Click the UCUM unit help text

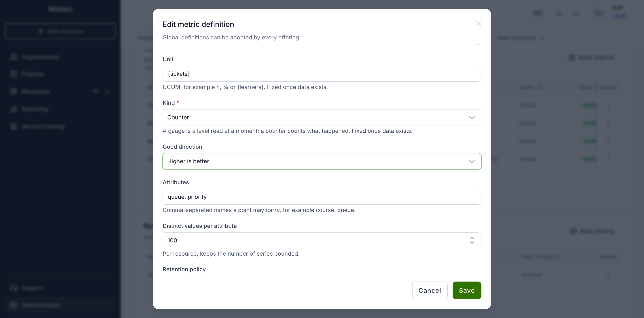click(245, 87)
